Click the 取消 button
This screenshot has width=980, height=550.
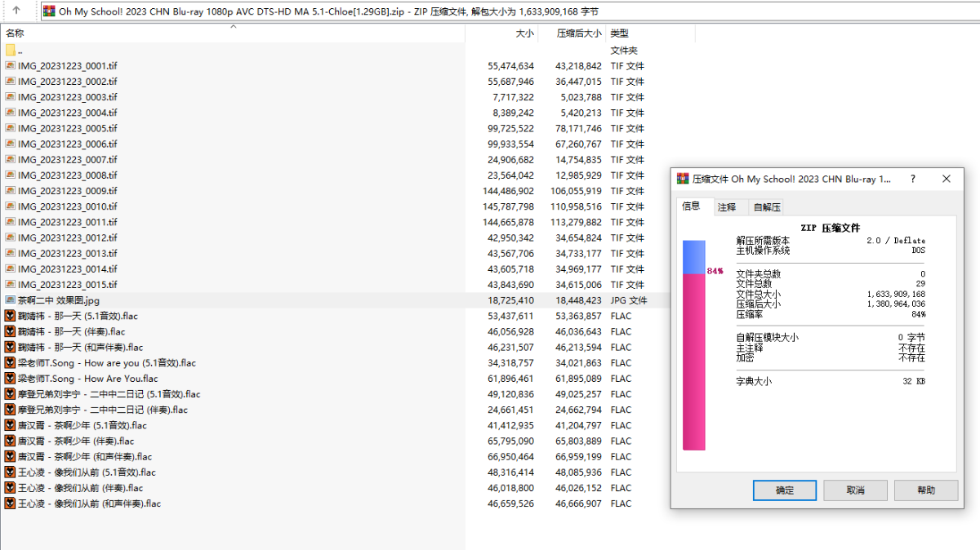855,490
